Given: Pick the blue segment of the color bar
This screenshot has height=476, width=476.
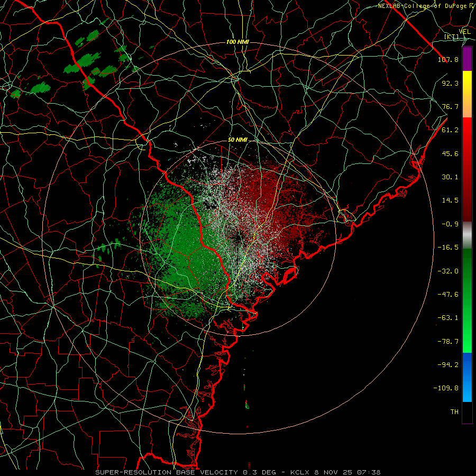Looking at the screenshot, I should (467, 377).
